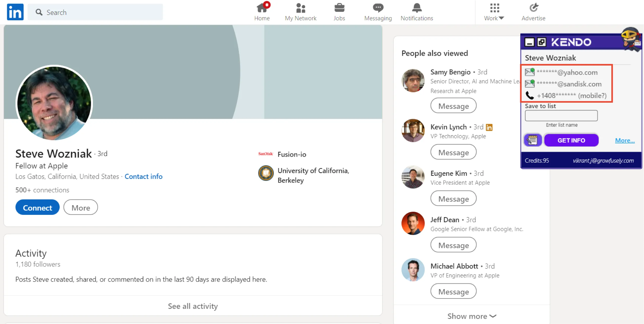The height and width of the screenshot is (324, 644).
Task: Click More... link in Kendo panel
Action: click(x=625, y=140)
